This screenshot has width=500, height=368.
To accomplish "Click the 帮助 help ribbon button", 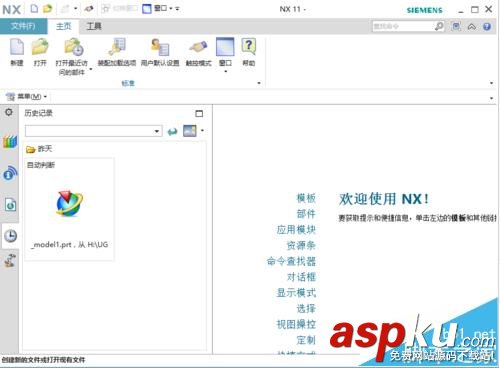I will (248, 52).
